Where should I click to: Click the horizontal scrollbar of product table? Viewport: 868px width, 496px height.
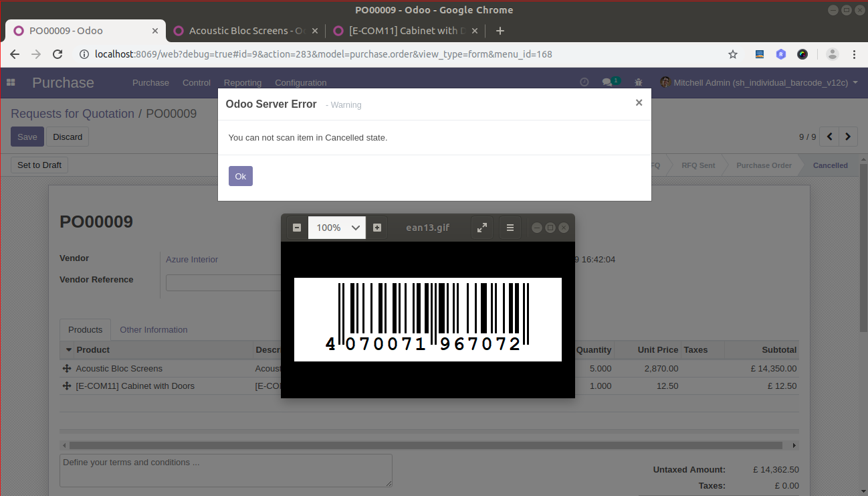click(x=425, y=445)
